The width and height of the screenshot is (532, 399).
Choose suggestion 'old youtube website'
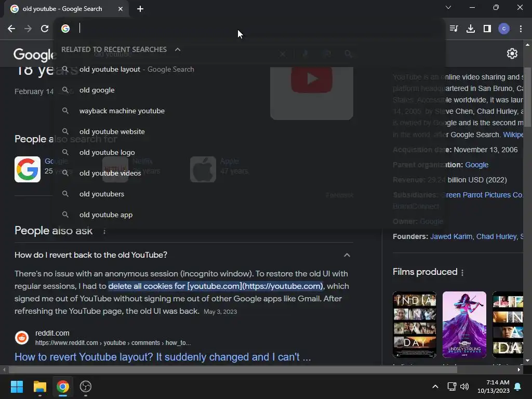[249, 131]
